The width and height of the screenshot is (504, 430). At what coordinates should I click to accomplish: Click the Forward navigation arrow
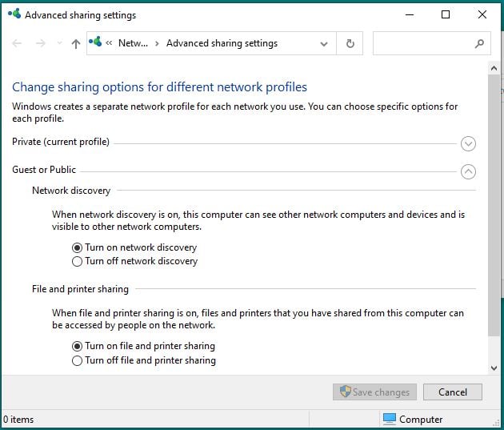click(x=41, y=43)
